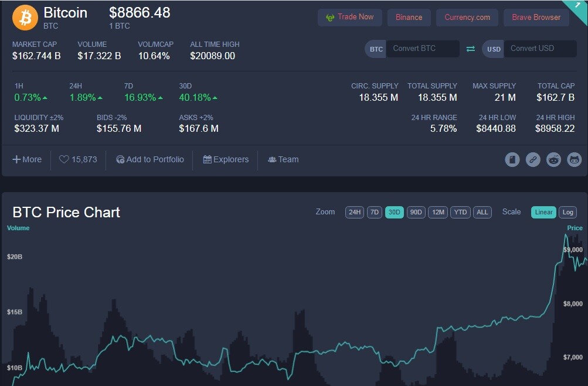Click the BTC label of convert field
This screenshot has height=386, width=588.
(376, 49)
